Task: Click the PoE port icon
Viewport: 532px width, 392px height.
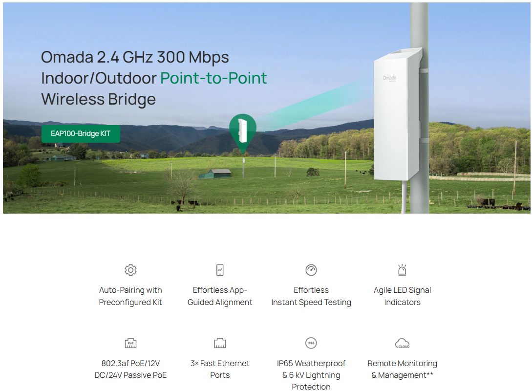Action: point(130,343)
